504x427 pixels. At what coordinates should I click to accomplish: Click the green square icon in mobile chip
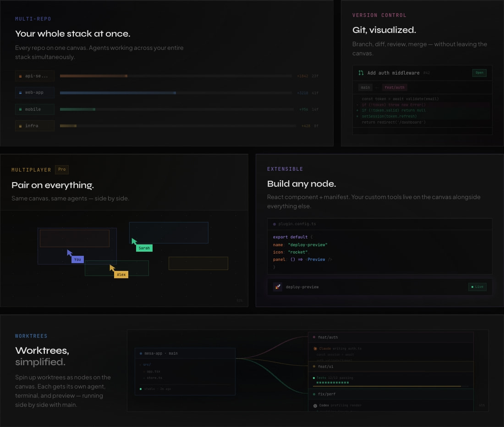pyautogui.click(x=20, y=109)
